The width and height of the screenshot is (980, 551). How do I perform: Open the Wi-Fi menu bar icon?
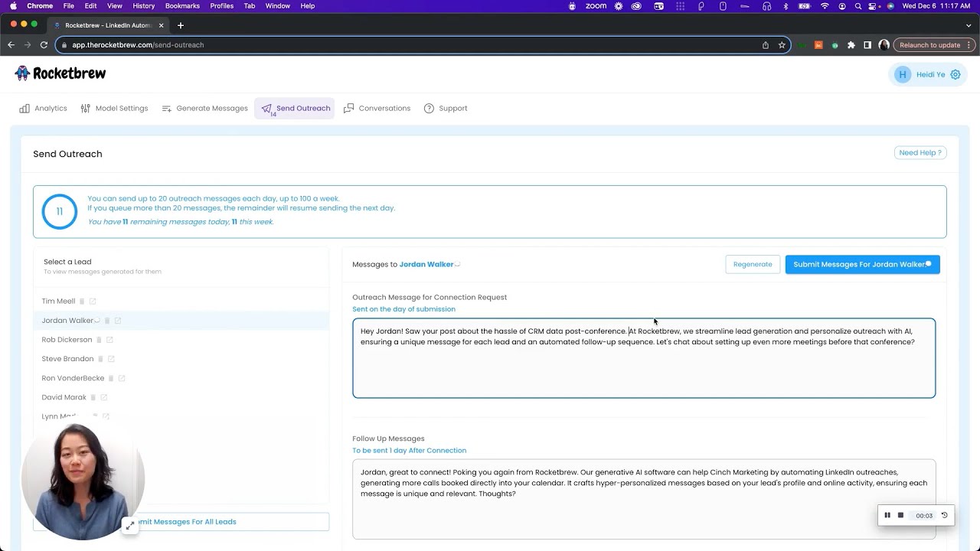825,6
